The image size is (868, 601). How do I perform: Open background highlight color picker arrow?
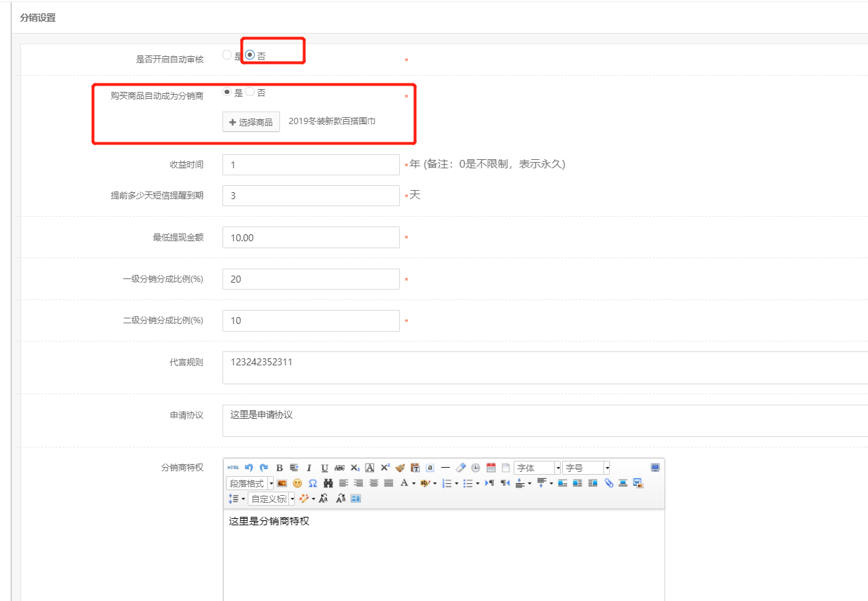click(x=434, y=483)
